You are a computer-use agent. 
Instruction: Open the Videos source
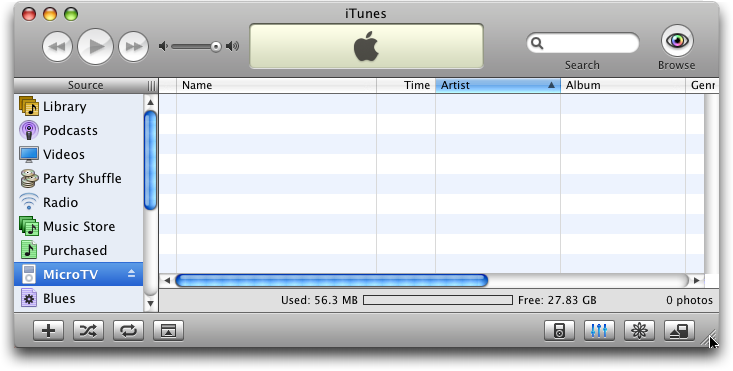[x=79, y=154]
